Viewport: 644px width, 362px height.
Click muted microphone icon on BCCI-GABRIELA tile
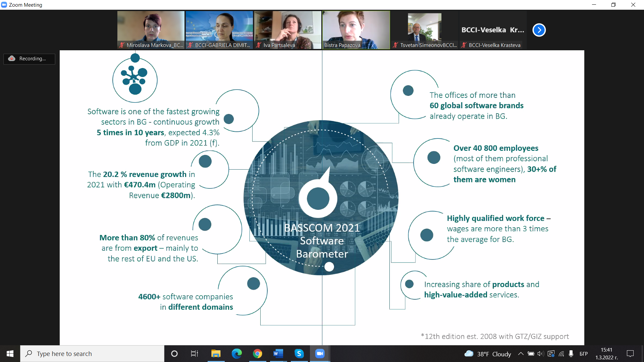[x=190, y=45]
